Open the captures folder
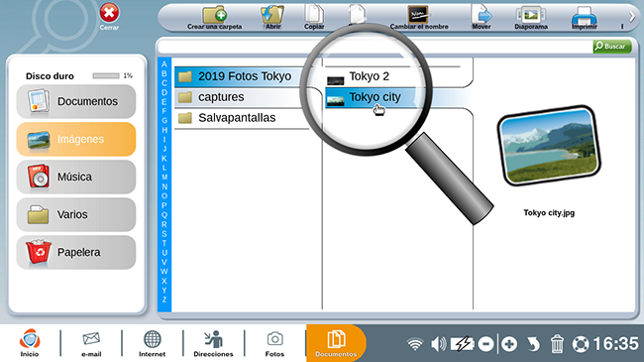Screen dimensions: 644x362 click(x=243, y=97)
